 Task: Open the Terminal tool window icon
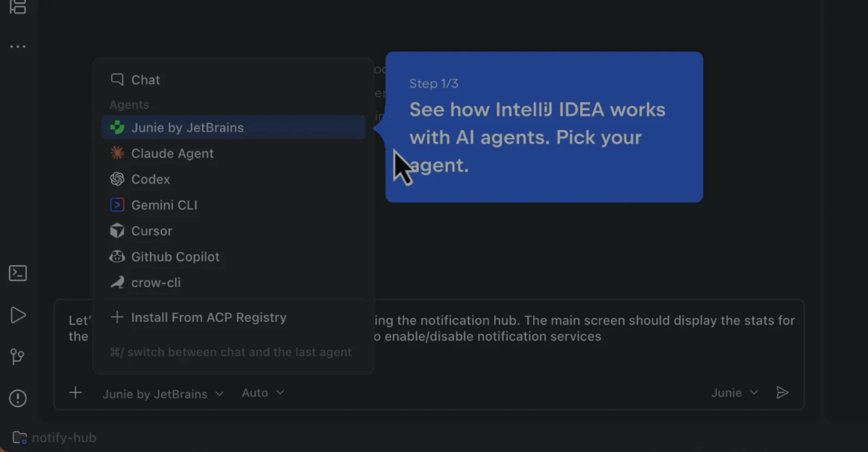(18, 273)
